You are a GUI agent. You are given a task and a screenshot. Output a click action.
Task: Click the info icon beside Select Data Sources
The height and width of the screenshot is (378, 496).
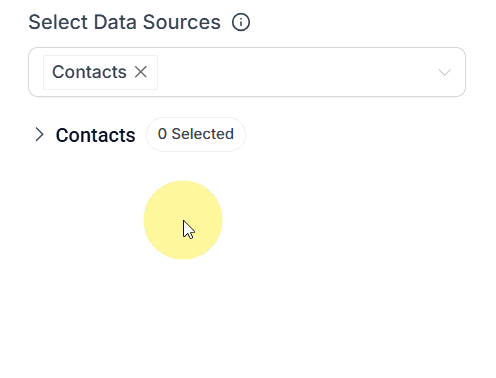[x=241, y=22]
